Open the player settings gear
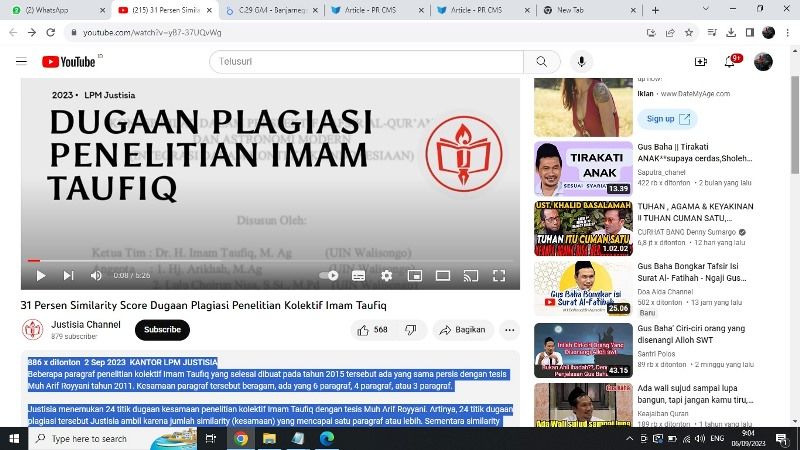The height and width of the screenshot is (450, 800). tap(387, 276)
